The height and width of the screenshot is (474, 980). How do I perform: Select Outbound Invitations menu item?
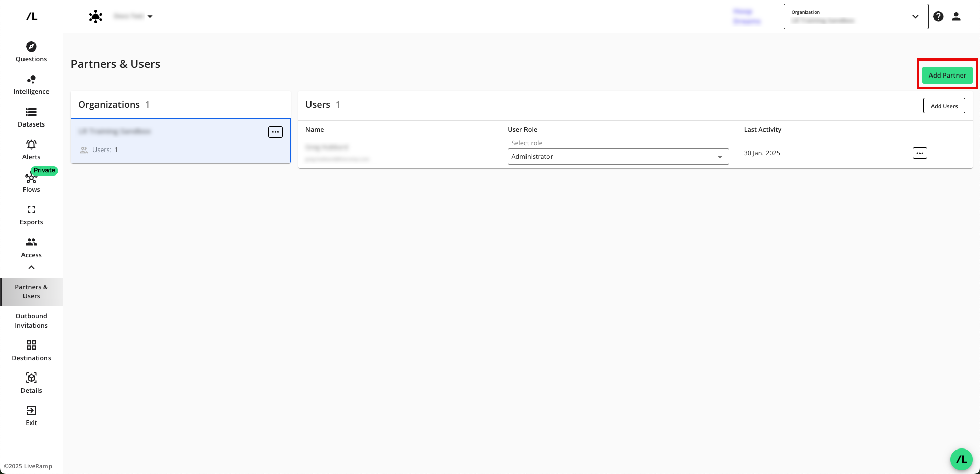(31, 320)
